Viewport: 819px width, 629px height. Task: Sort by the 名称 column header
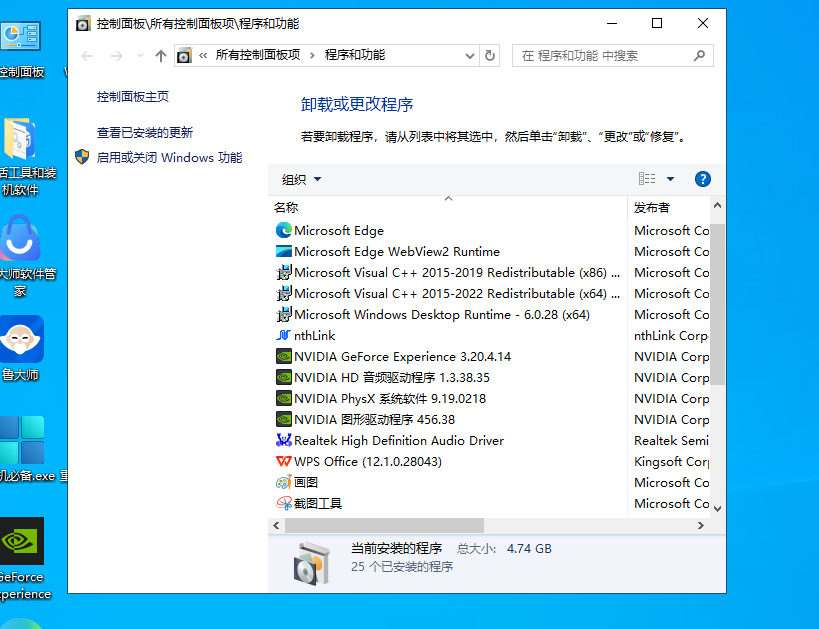point(448,207)
